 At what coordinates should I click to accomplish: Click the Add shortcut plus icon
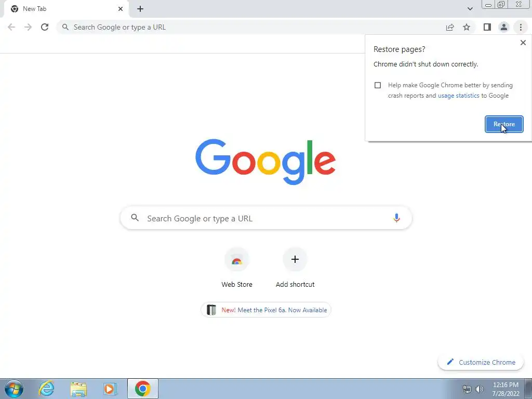295,260
